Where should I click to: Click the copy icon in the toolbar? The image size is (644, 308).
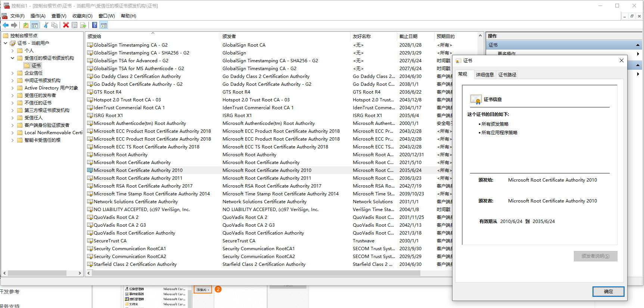point(55,25)
